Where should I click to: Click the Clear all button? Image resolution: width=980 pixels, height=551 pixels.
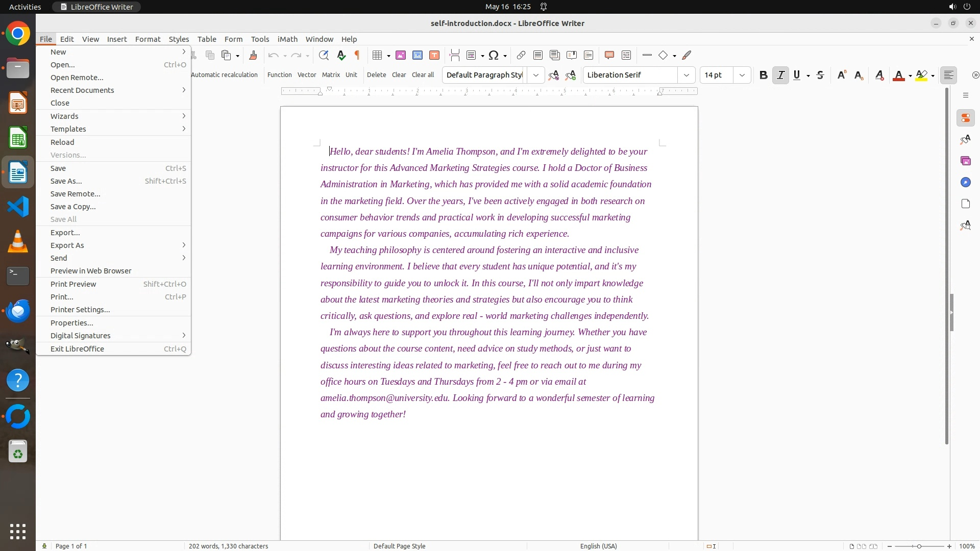423,75
